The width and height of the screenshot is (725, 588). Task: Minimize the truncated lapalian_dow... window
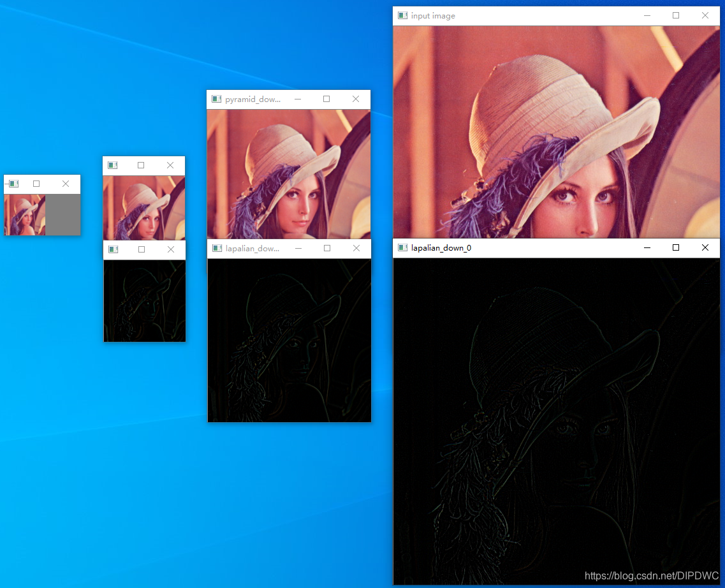tap(298, 248)
